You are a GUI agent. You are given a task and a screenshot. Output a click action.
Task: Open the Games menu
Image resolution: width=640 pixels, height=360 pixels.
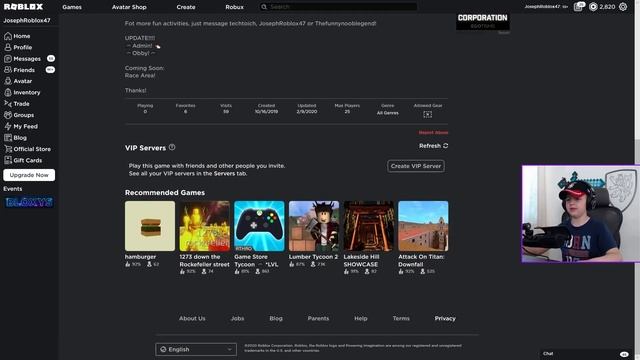[72, 7]
